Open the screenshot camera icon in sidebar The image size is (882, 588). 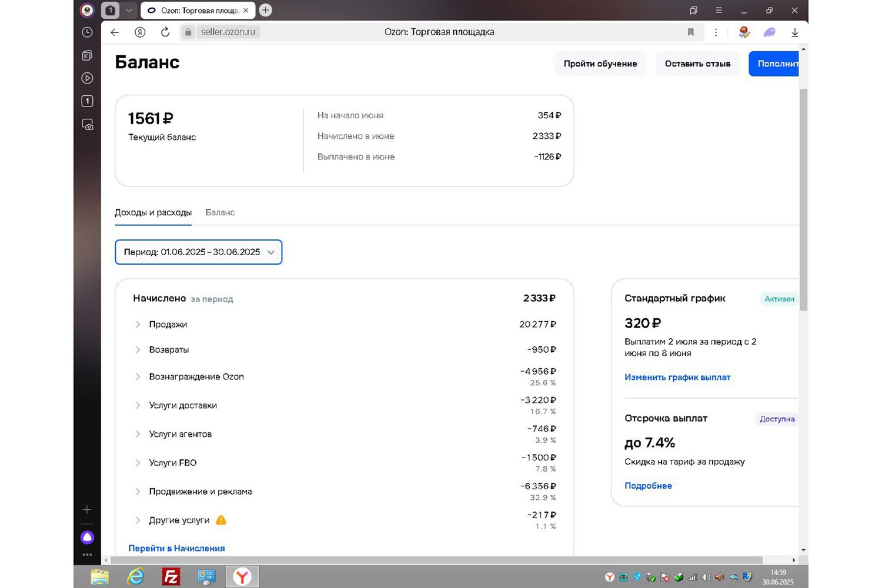tap(87, 125)
